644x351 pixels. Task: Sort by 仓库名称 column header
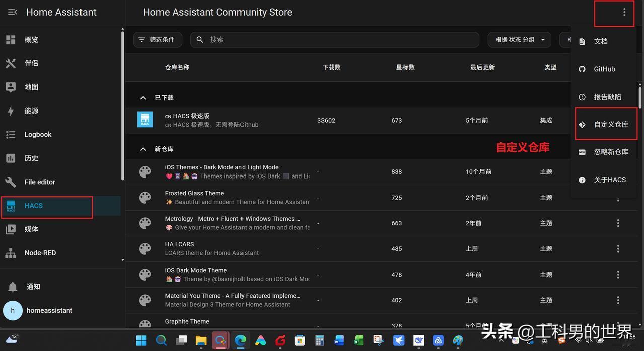pos(177,67)
